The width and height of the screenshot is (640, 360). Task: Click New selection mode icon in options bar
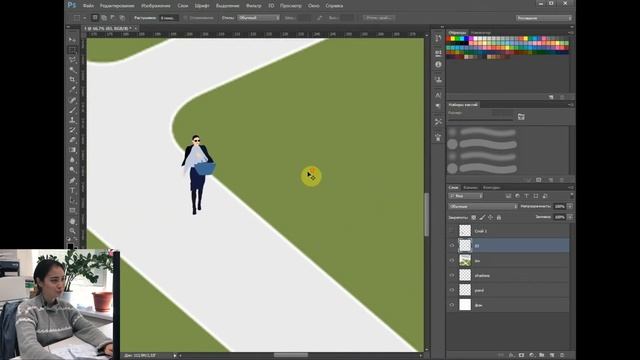tap(95, 18)
